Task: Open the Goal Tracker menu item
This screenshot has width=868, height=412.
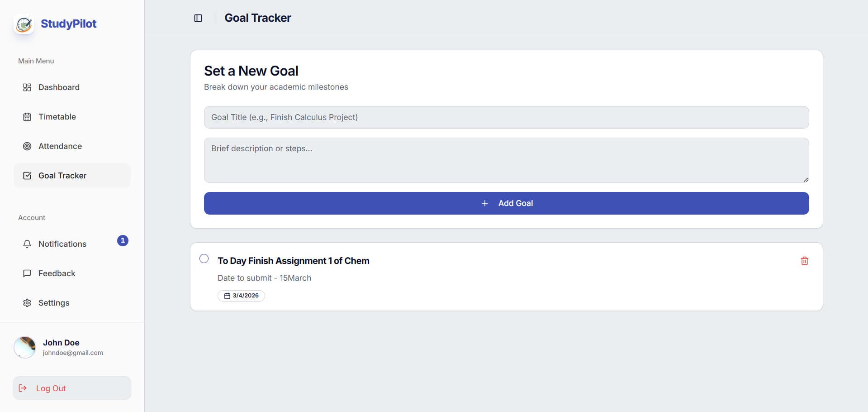Action: pyautogui.click(x=62, y=176)
